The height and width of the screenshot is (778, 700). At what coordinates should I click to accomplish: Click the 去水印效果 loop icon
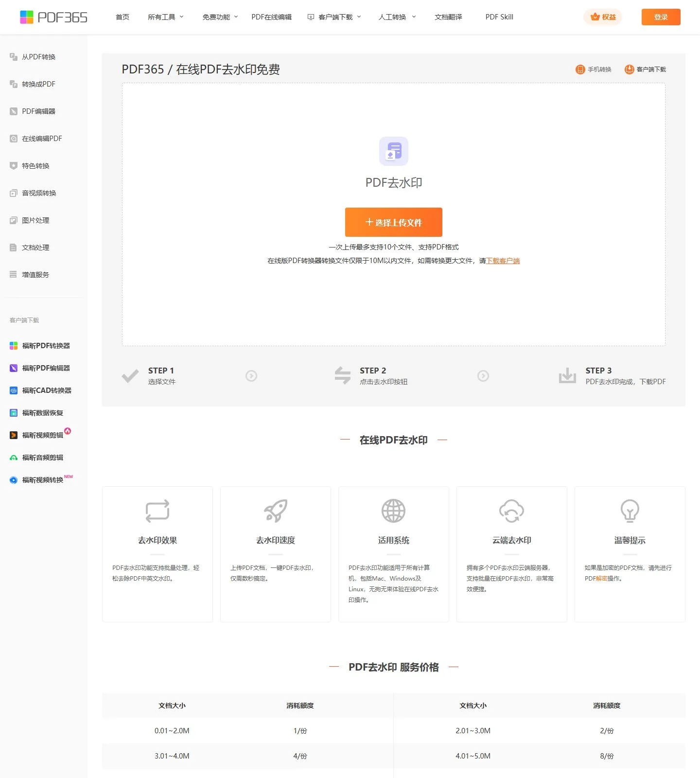[157, 511]
